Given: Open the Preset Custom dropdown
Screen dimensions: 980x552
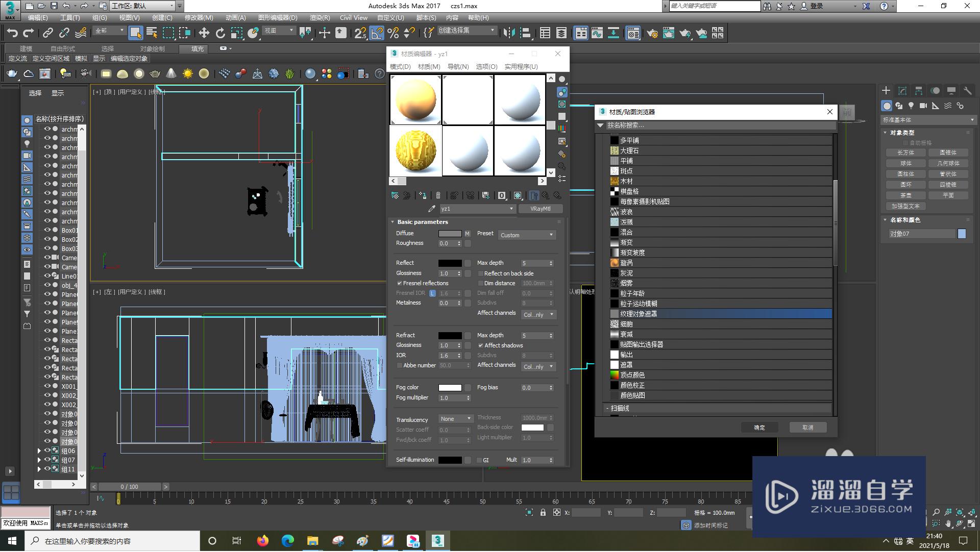Looking at the screenshot, I should (x=527, y=235).
